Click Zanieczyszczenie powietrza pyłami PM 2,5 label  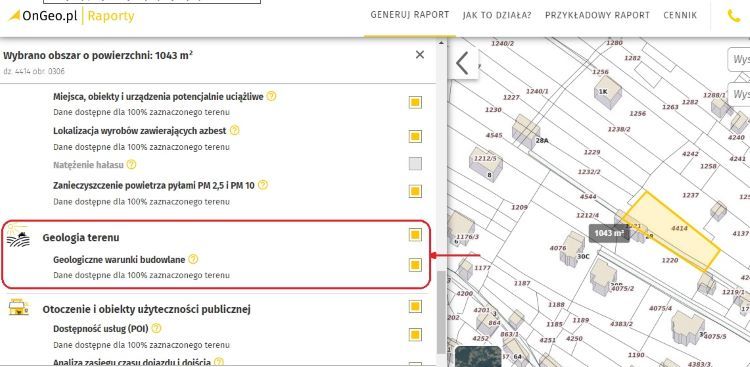[x=154, y=185]
